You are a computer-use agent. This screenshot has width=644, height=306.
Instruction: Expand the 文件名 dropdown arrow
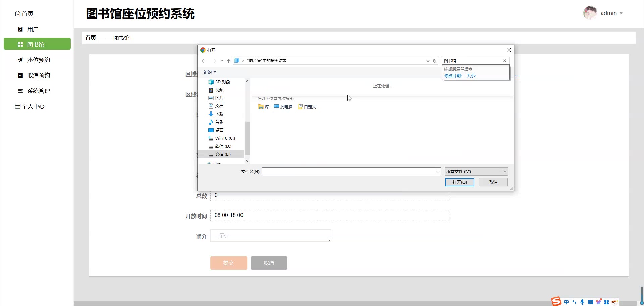click(x=438, y=172)
